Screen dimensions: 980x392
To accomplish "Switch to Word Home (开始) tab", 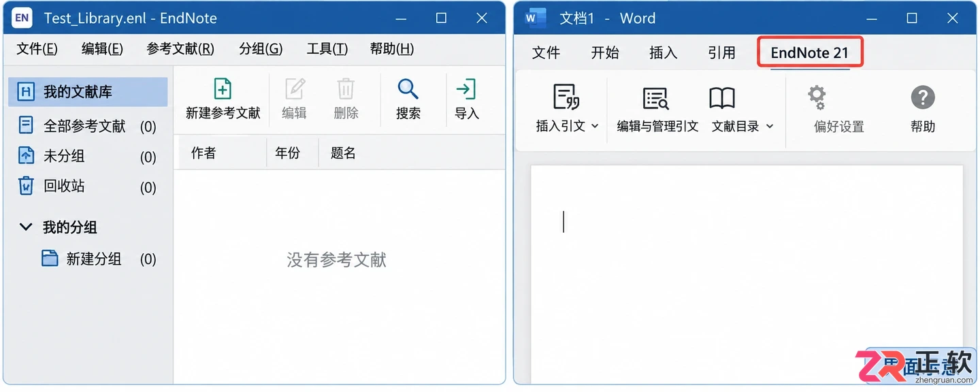I will 605,53.
